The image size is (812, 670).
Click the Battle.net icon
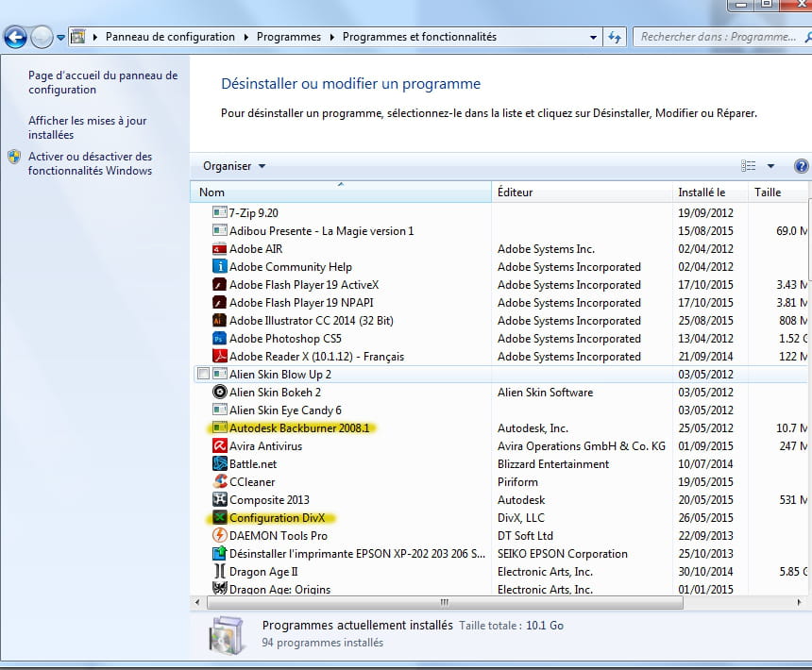coord(220,463)
